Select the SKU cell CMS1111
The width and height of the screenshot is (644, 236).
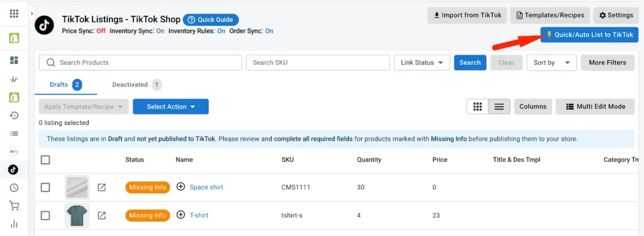296,187
